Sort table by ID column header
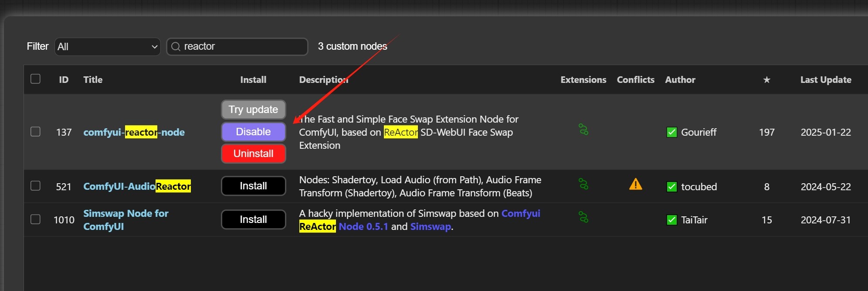 64,80
